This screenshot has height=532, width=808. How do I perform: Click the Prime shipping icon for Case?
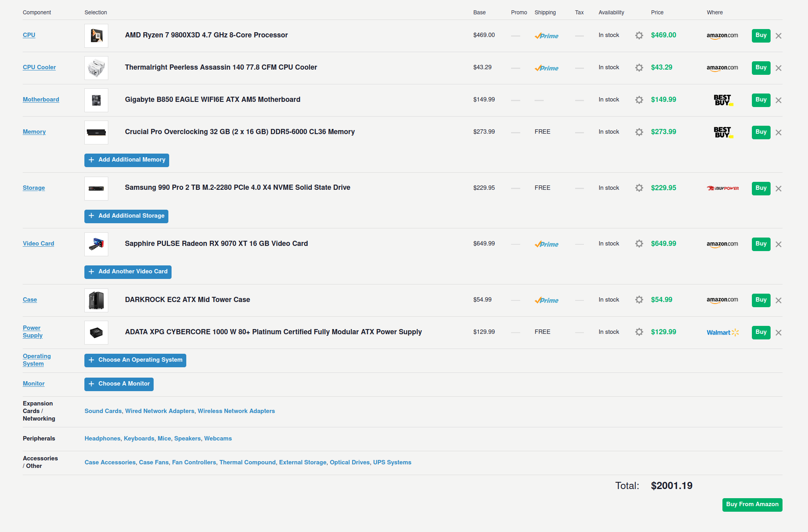pos(546,300)
